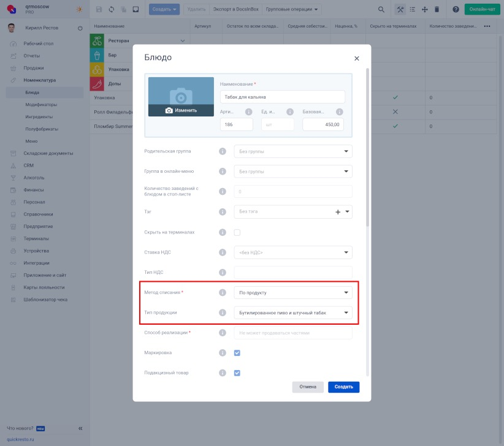The image size is (504, 446).
Task: Click the three dots column options icon
Action: pyautogui.click(x=487, y=26)
